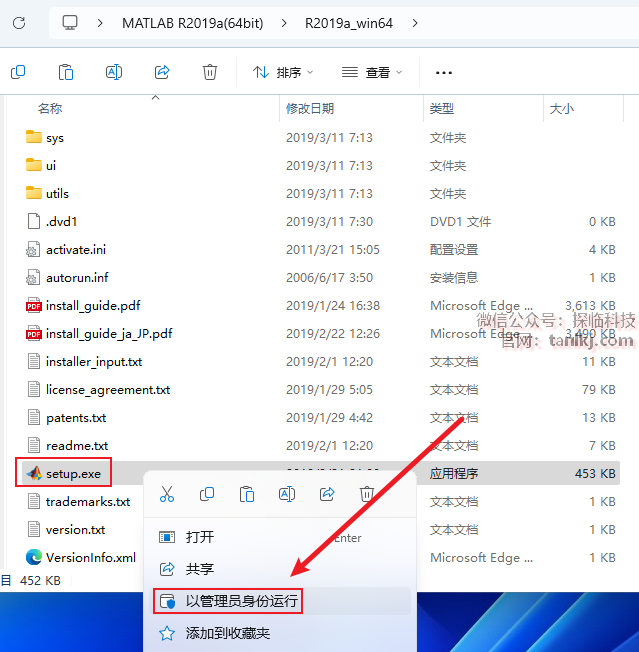Sort by 修改日期 column header

[x=310, y=109]
